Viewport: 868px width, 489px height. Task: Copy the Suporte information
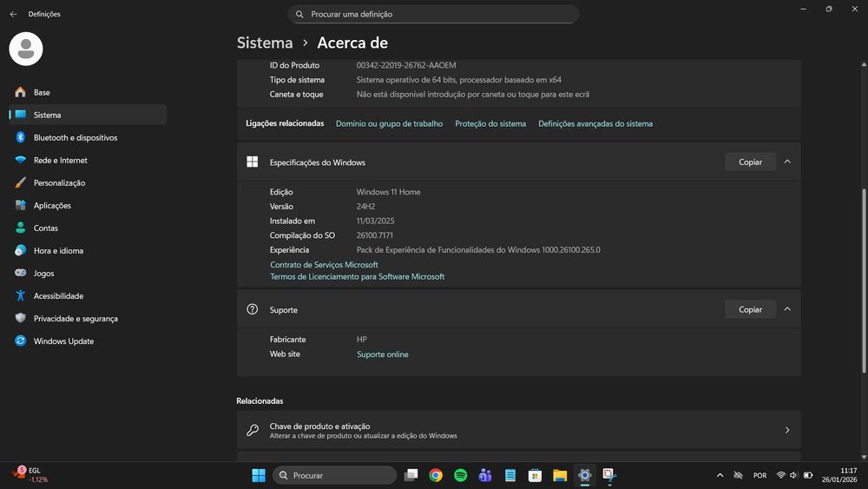pos(750,309)
